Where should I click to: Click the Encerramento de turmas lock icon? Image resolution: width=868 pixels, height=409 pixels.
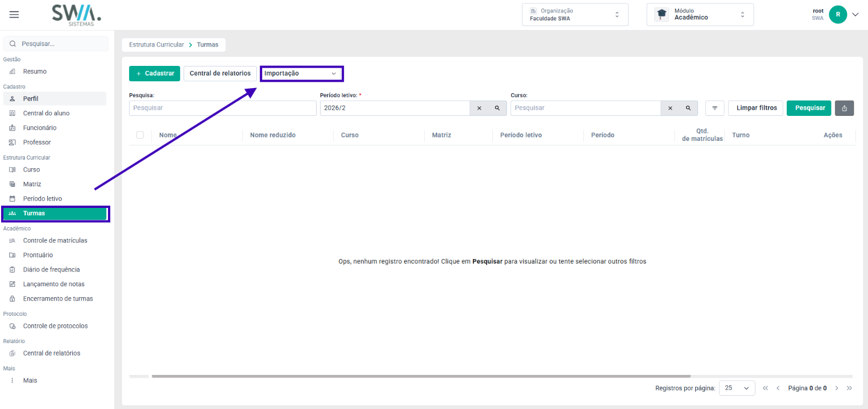13,298
